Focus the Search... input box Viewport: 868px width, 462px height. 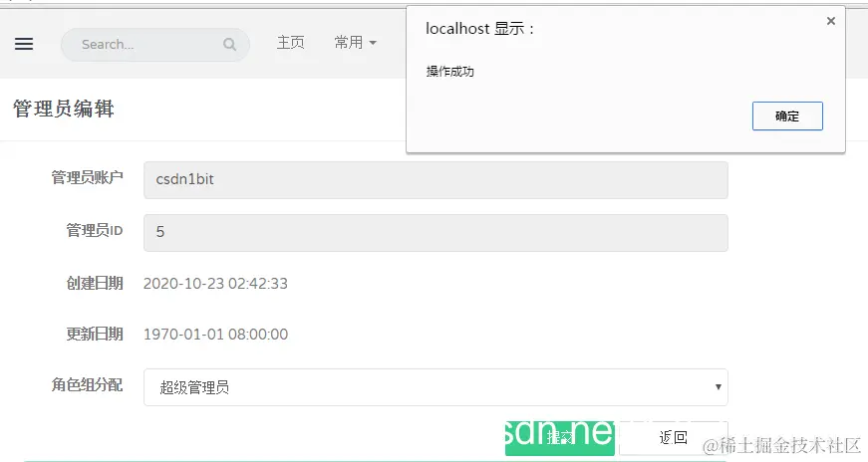pos(155,44)
